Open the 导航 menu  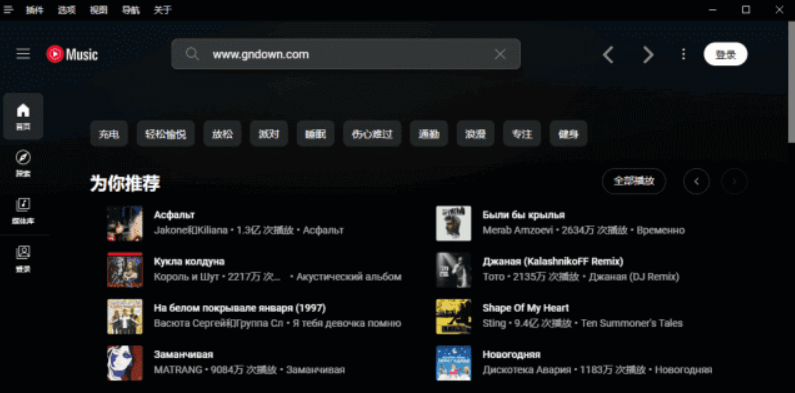point(131,10)
